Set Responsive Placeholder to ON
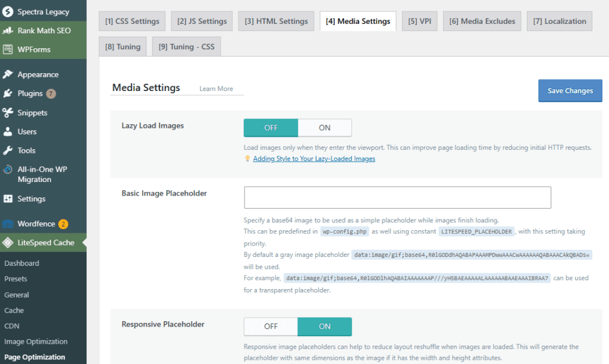This screenshot has width=609, height=364. point(325,327)
